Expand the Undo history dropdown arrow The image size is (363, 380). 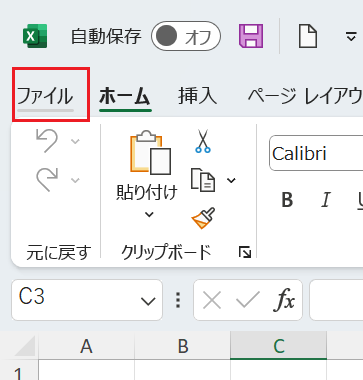point(75,141)
